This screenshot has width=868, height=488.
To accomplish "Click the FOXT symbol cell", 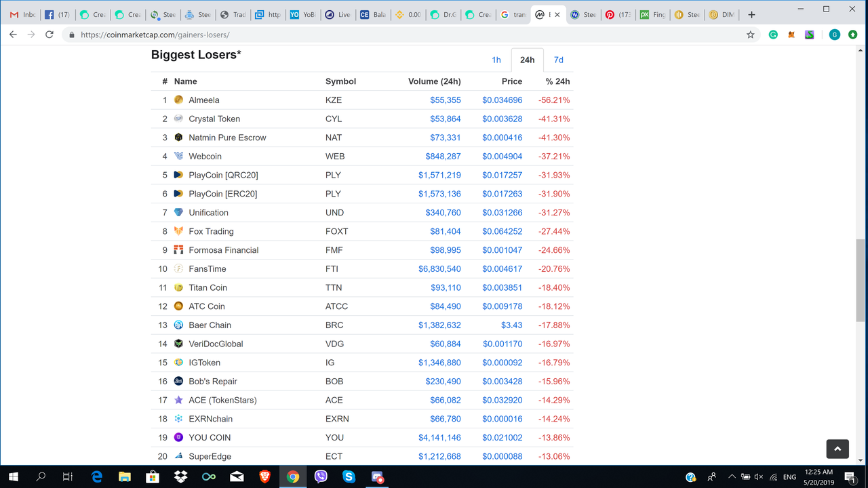I will click(336, 231).
